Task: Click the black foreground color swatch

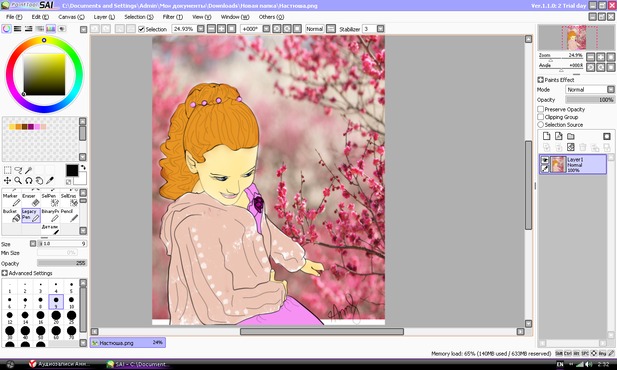Action: click(x=72, y=170)
